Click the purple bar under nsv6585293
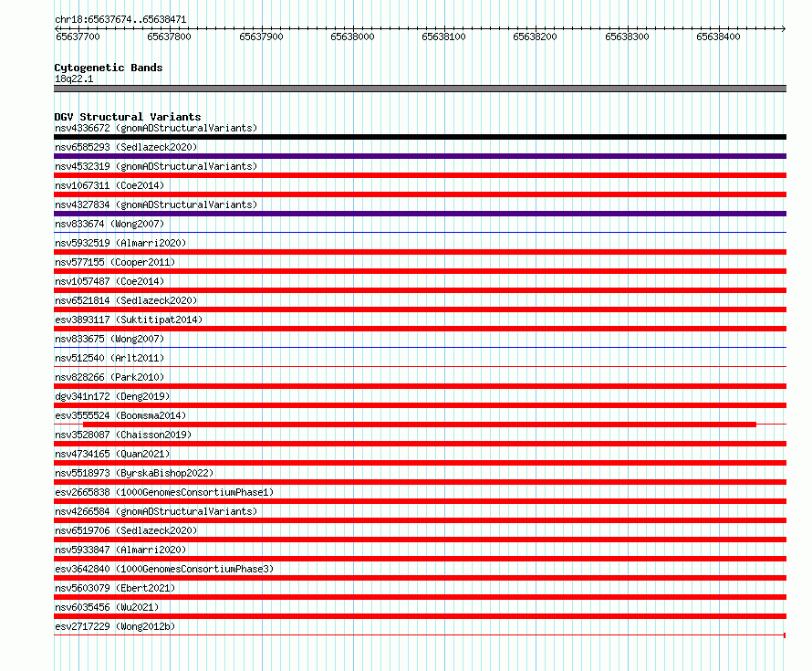The height and width of the screenshot is (671, 812). pos(420,156)
